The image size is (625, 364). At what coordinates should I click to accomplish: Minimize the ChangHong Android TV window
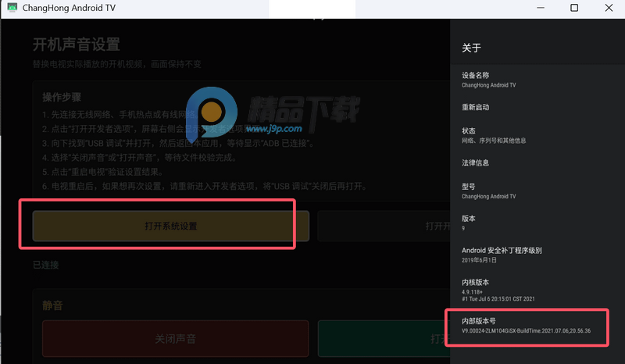pyautogui.click(x=541, y=8)
